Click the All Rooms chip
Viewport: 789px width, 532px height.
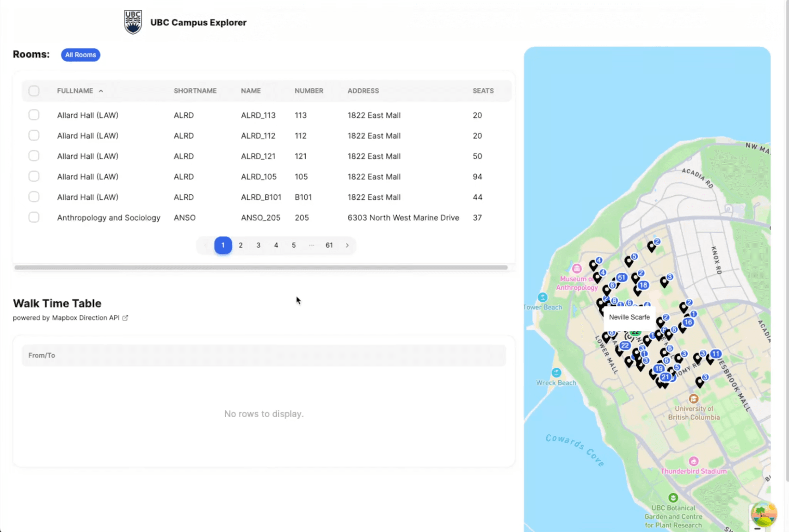point(80,55)
